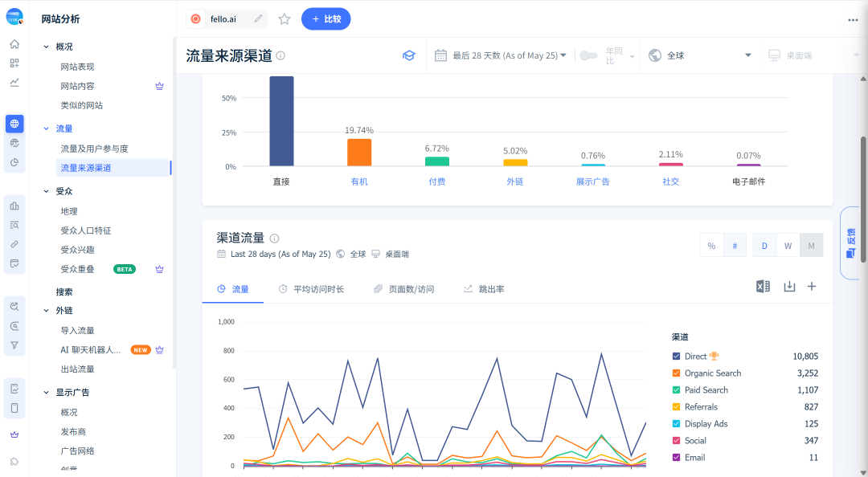Click the bar chart icon in left rail
Viewport: 868px width, 477px height.
(15, 206)
